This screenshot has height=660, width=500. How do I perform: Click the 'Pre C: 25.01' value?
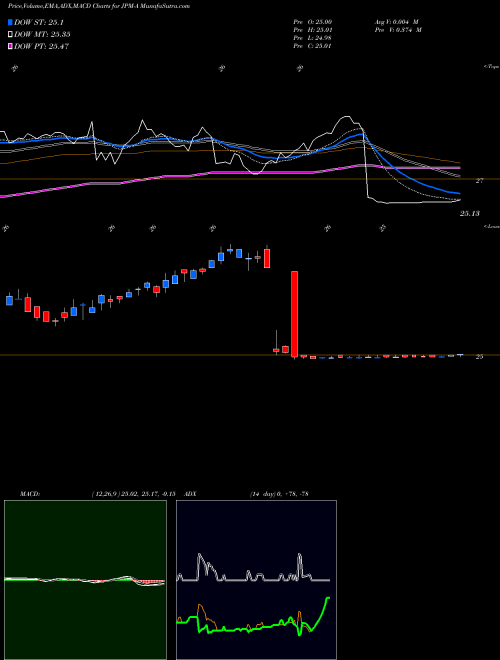[312, 45]
